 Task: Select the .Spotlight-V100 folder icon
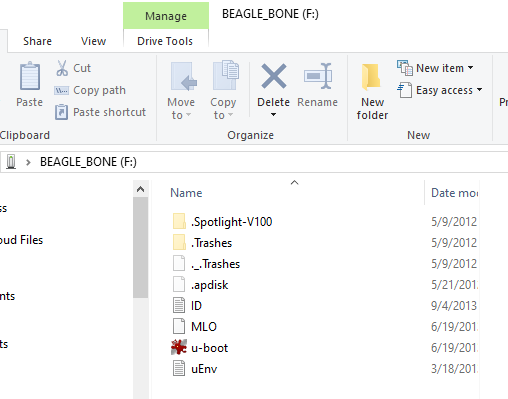179,221
